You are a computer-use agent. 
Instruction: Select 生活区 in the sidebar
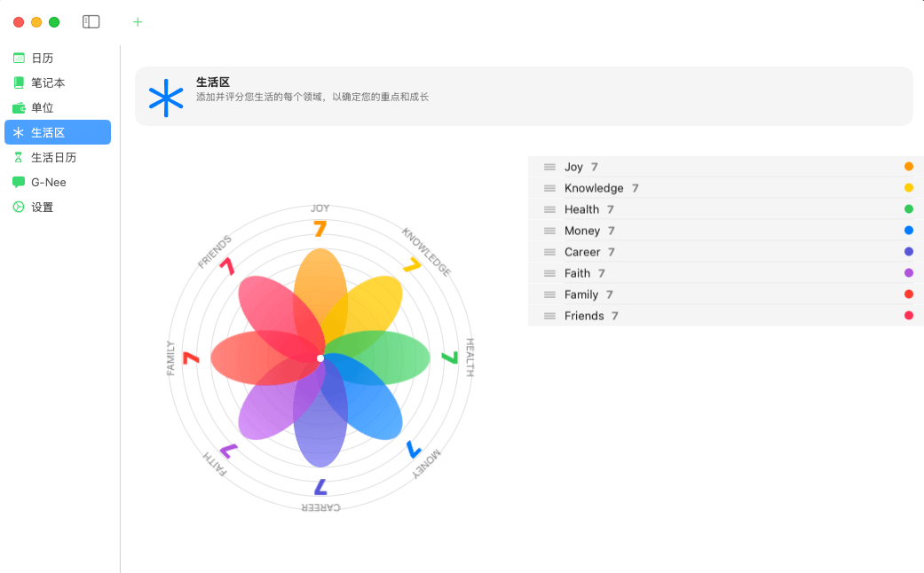[x=48, y=132]
